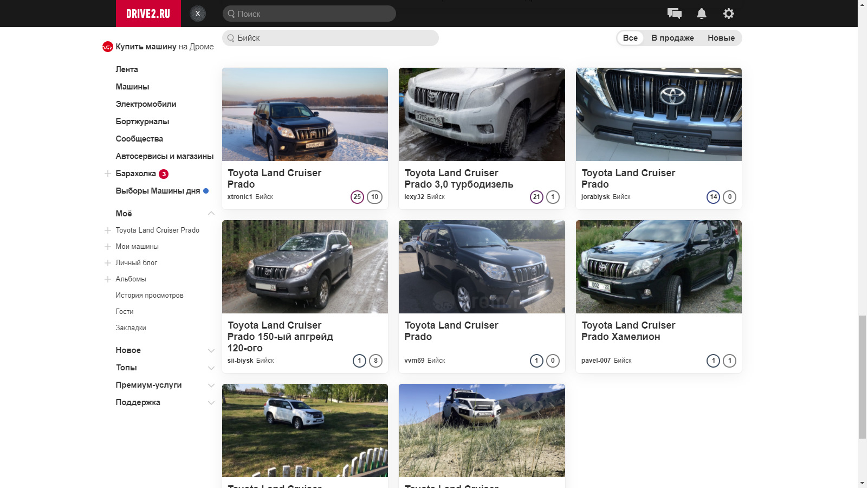868x488 pixels.
Task: Expand the Альбомы plus icon
Action: (108, 279)
